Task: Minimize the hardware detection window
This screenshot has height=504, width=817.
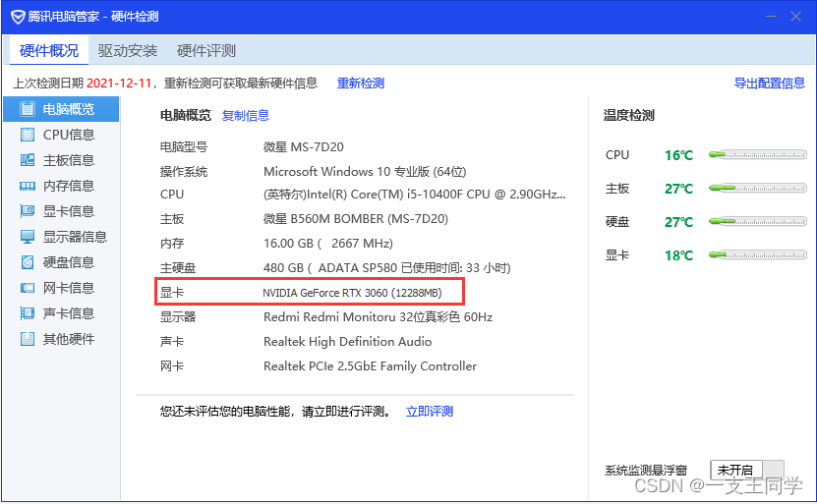Action: pyautogui.click(x=771, y=17)
